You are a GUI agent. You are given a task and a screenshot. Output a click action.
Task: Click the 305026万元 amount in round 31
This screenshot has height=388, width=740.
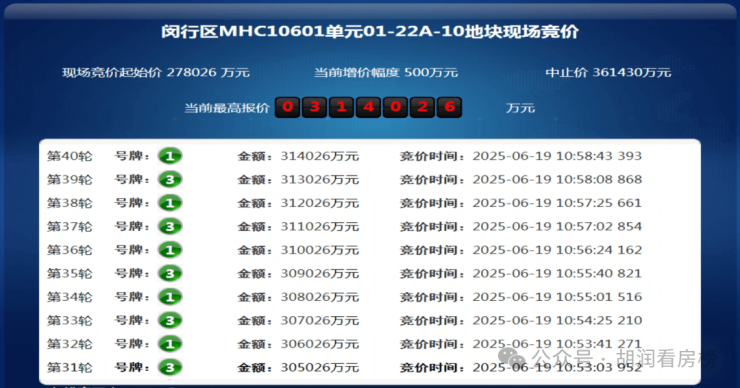pyautogui.click(x=320, y=368)
